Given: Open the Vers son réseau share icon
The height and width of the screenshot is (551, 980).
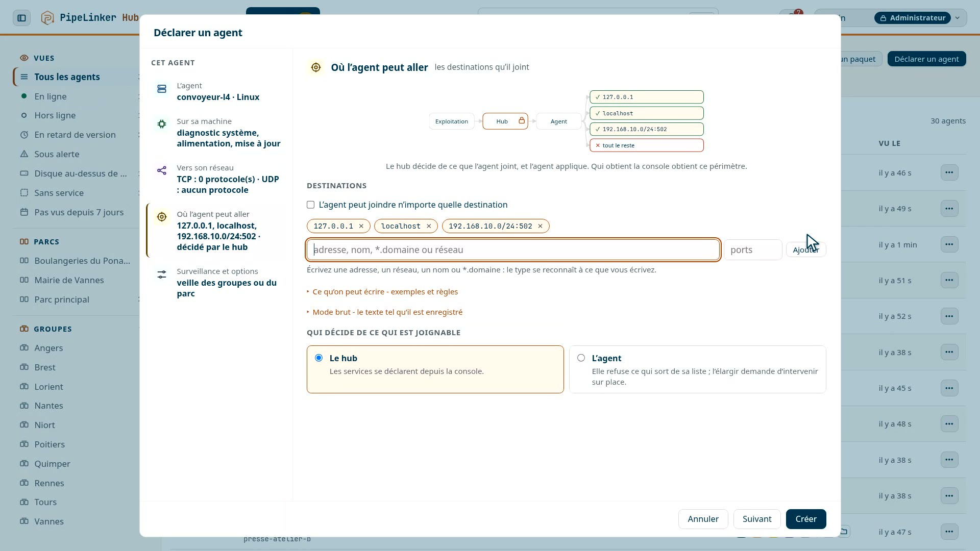Looking at the screenshot, I should pos(162,170).
